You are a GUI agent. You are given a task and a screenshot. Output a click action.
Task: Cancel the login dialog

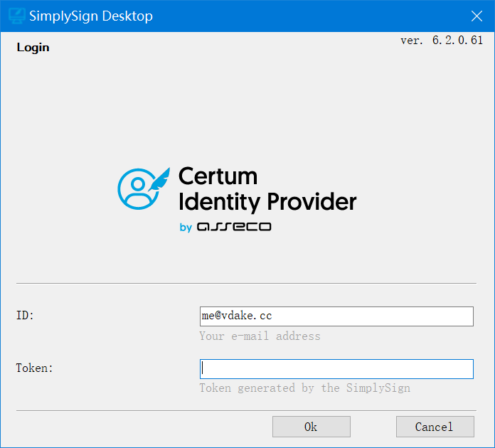pyautogui.click(x=435, y=427)
